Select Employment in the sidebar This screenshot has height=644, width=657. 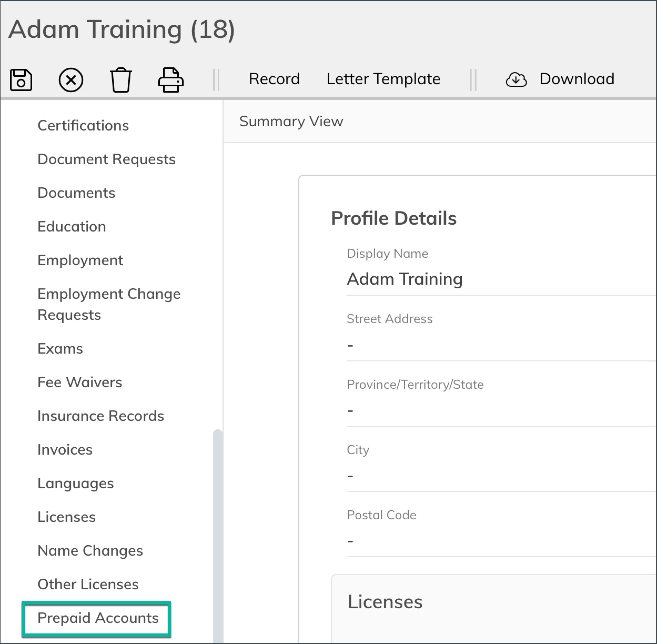pos(80,261)
